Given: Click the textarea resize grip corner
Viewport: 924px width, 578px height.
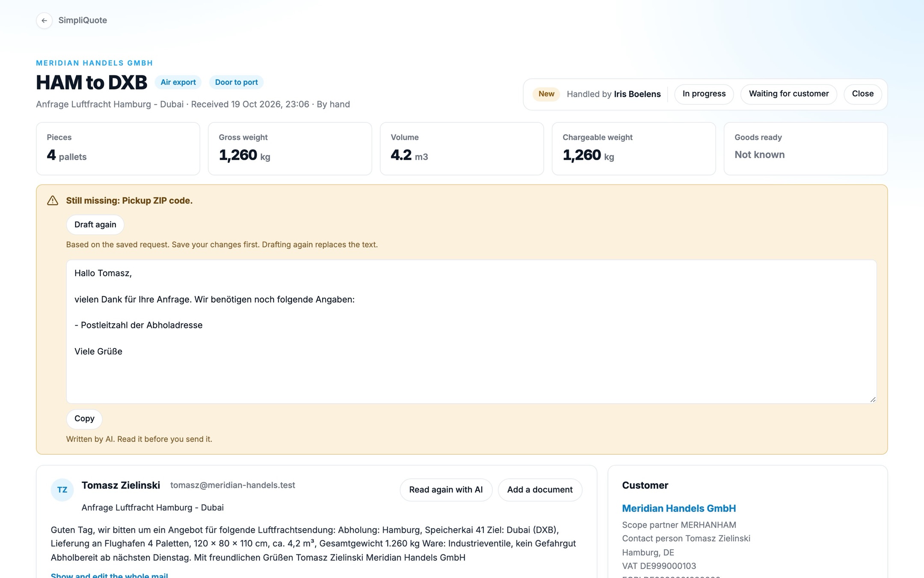Looking at the screenshot, I should [873, 399].
